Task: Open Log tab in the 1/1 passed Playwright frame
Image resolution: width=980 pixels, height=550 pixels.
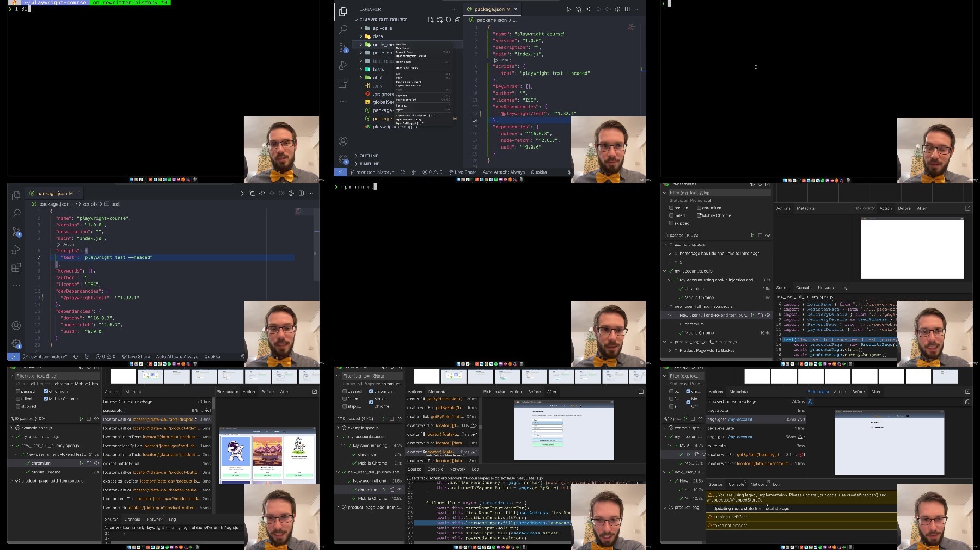Action: (843, 288)
